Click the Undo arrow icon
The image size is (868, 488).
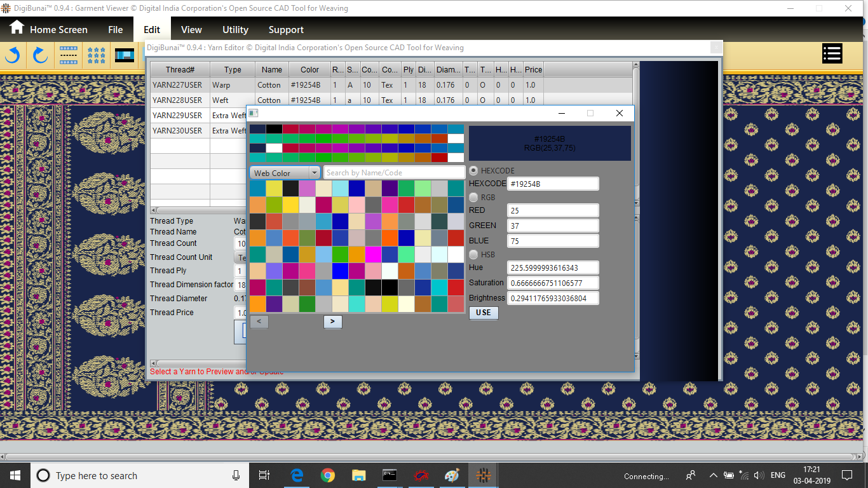click(x=13, y=55)
